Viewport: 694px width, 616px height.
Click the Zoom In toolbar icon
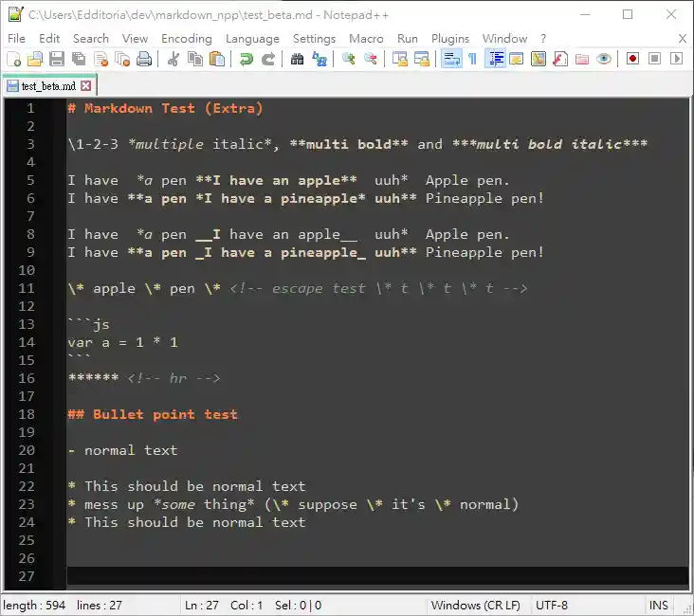(x=348, y=59)
